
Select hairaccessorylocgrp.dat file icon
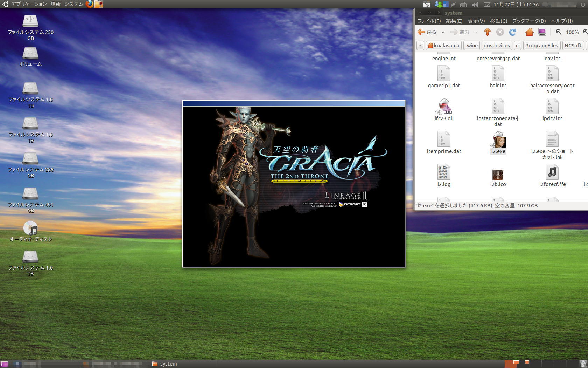pos(552,74)
